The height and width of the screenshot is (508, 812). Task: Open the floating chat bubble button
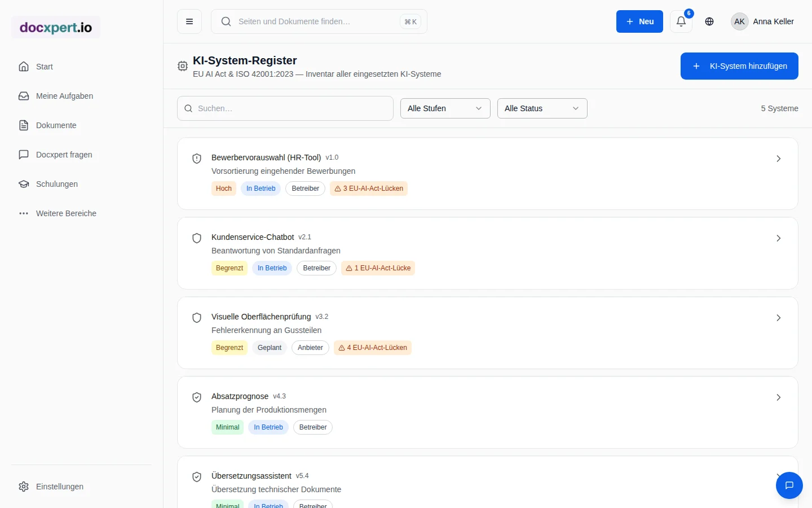coord(789,485)
